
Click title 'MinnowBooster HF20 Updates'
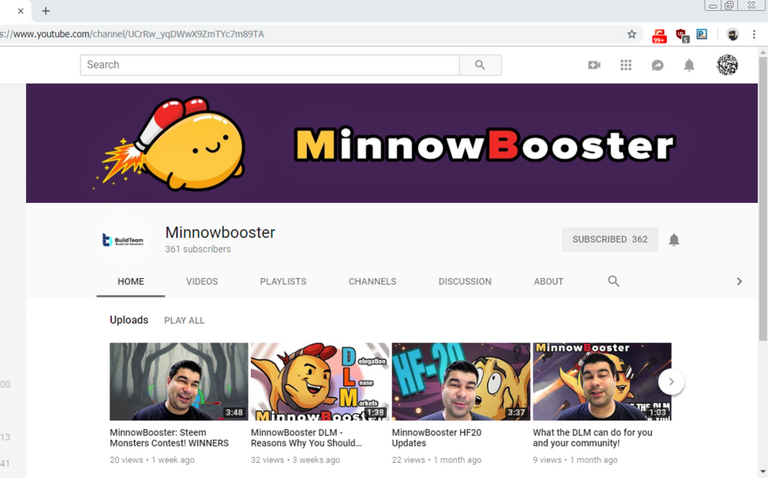436,438
